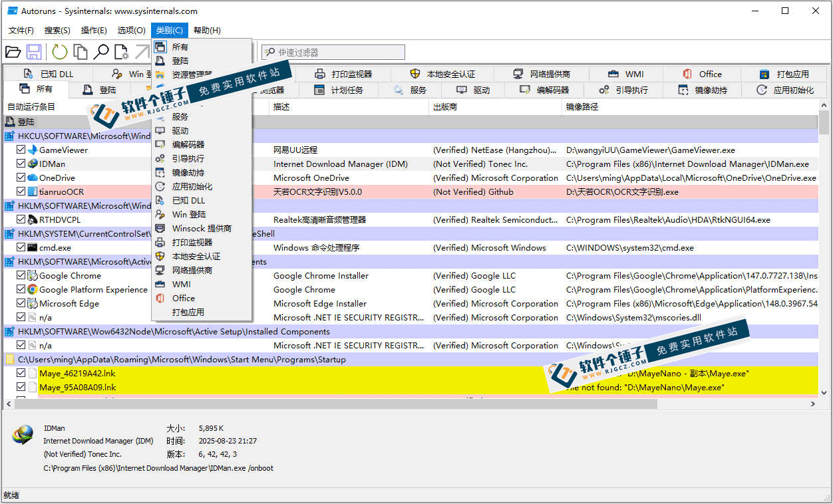The width and height of the screenshot is (833, 504).
Task: Click the RTHDVCPL speaker icon
Action: click(x=33, y=220)
